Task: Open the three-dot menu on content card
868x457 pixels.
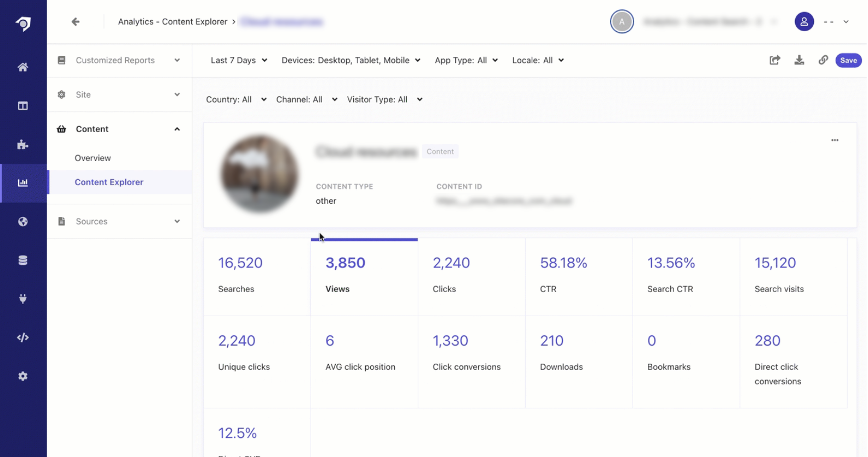Action: click(x=835, y=140)
